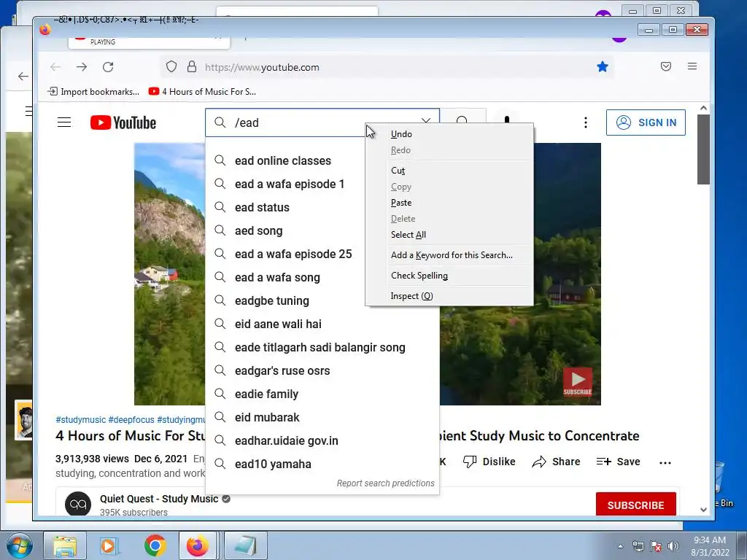This screenshot has width=747, height=560.
Task: Click the #studymusic hashtag
Action: 80,419
